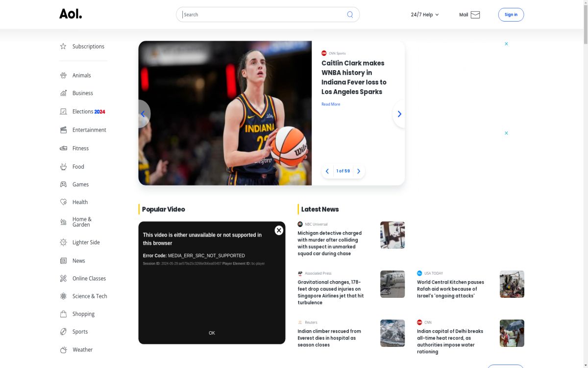Image resolution: width=588 pixels, height=368 pixels.
Task: Click the Animals paw icon in sidebar
Action: coord(63,76)
